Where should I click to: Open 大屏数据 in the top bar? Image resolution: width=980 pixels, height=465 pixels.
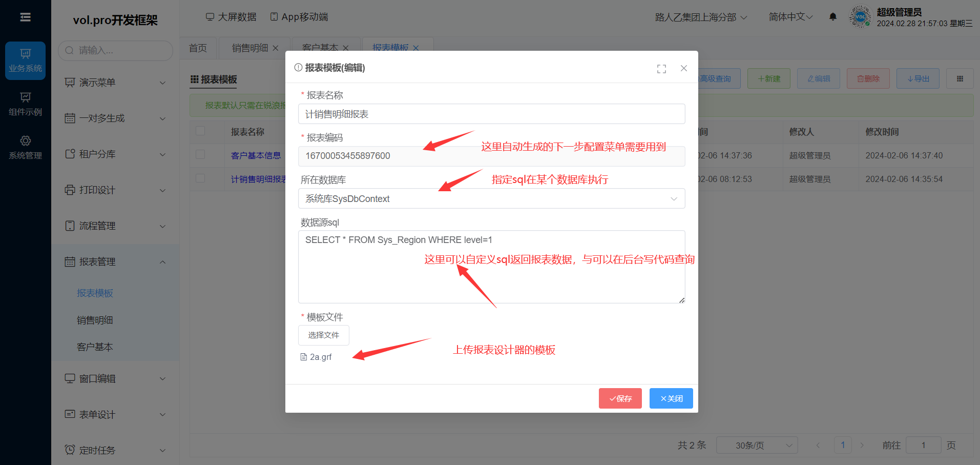(x=231, y=17)
